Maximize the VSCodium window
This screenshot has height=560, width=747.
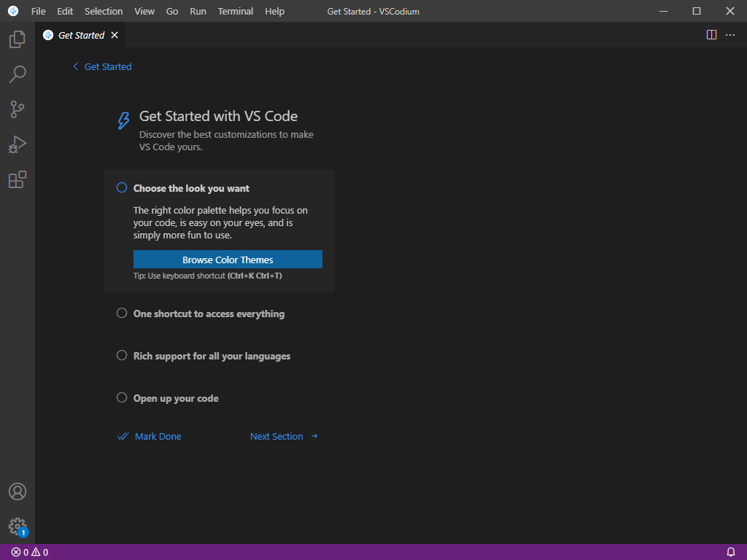point(697,11)
